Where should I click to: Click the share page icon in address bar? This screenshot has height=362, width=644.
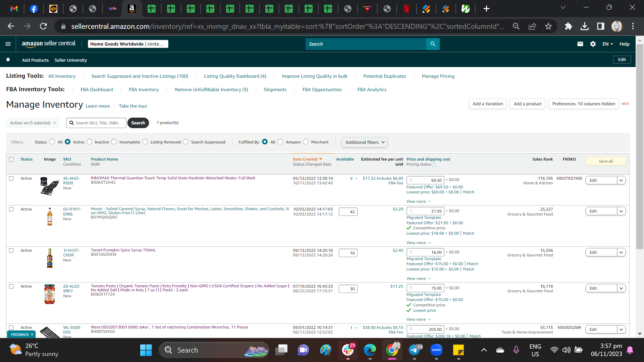[532, 26]
